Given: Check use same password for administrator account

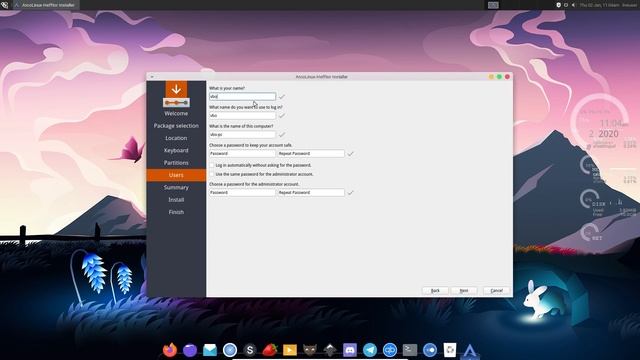Looking at the screenshot, I should point(211,174).
